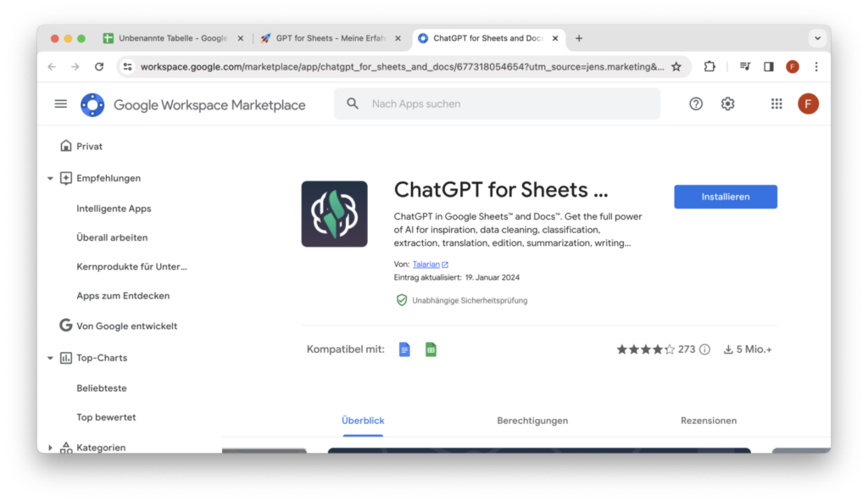
Task: Click the search magnifier icon
Action: (353, 103)
